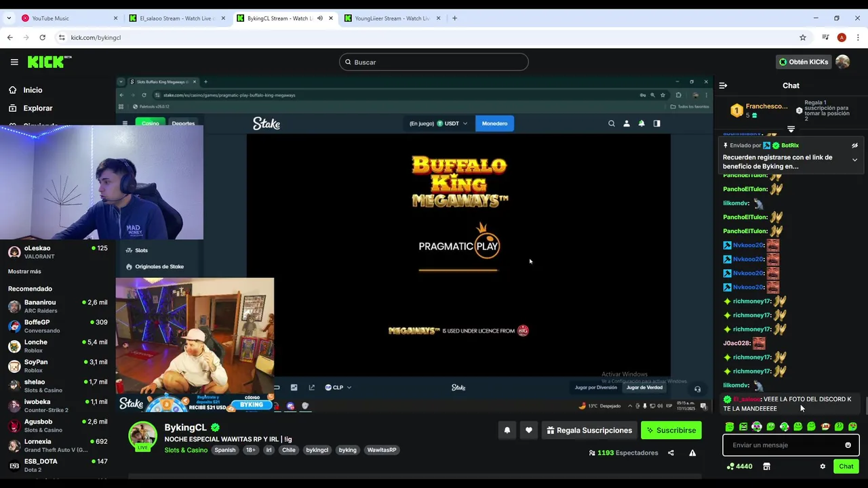Image resolution: width=868 pixels, height=488 pixels.
Task: Open the emoji picker in message box
Action: (x=848, y=445)
